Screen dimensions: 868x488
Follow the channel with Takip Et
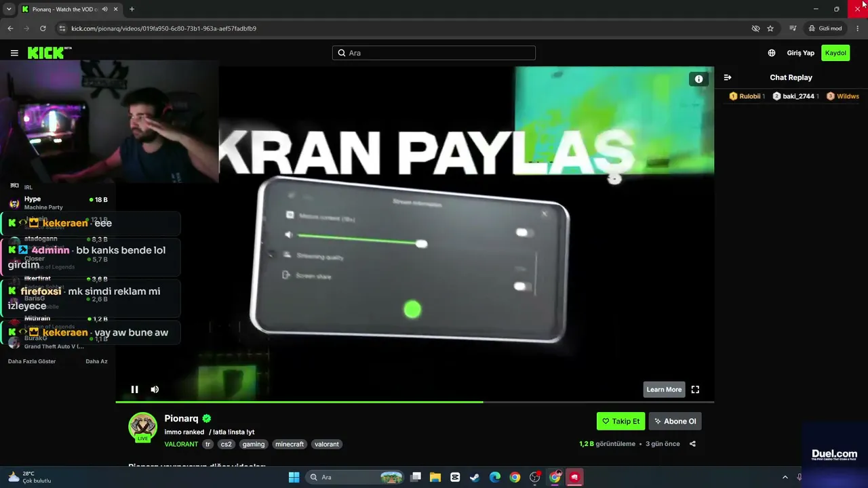[x=620, y=421]
